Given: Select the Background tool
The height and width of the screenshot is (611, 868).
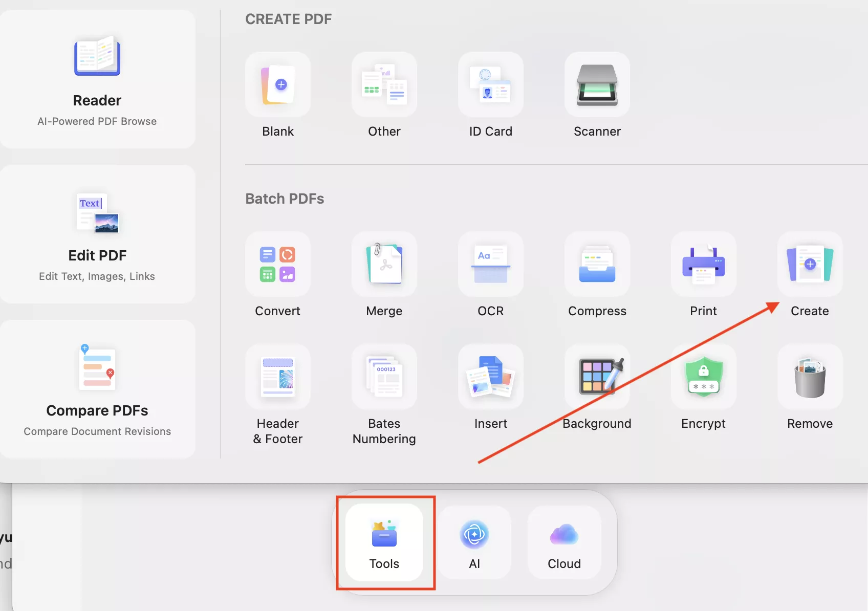Looking at the screenshot, I should pyautogui.click(x=597, y=377).
